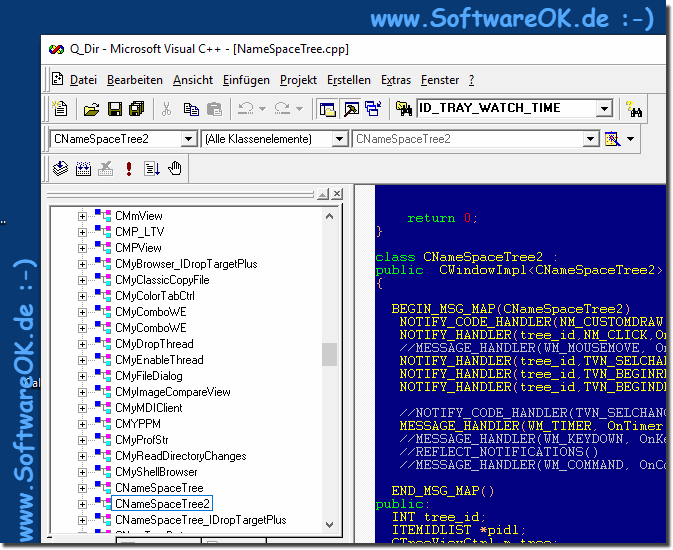Open the ? help menu
This screenshot has width=673, height=550.
471,80
